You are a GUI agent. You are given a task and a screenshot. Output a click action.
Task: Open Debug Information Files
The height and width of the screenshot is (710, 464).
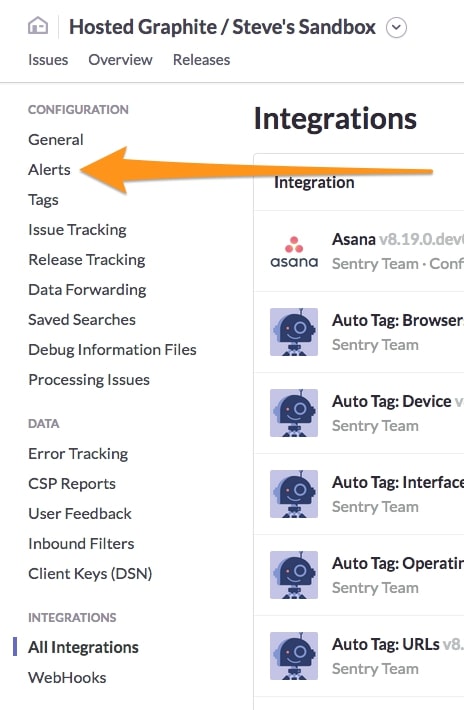pos(112,350)
